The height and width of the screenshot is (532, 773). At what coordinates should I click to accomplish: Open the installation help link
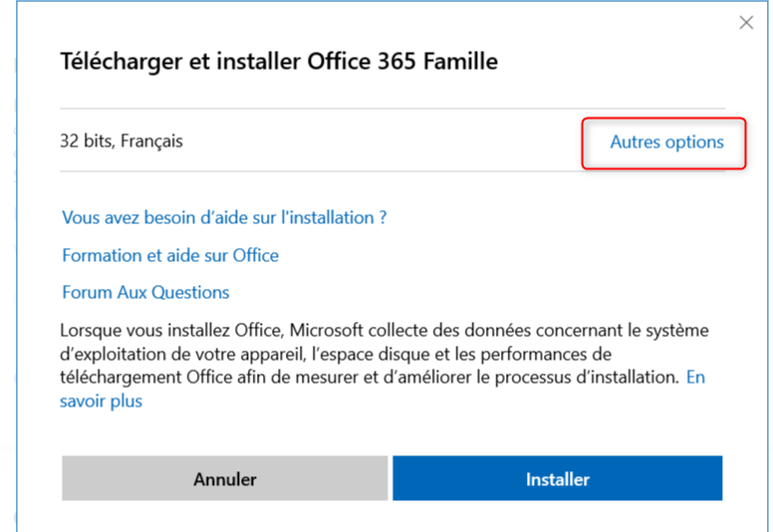point(224,217)
